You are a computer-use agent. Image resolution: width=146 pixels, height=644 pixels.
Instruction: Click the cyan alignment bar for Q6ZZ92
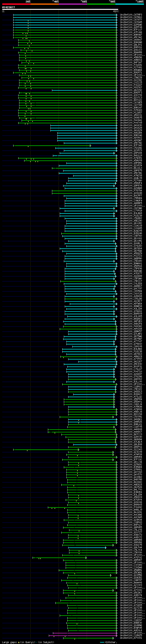coord(85,90)
